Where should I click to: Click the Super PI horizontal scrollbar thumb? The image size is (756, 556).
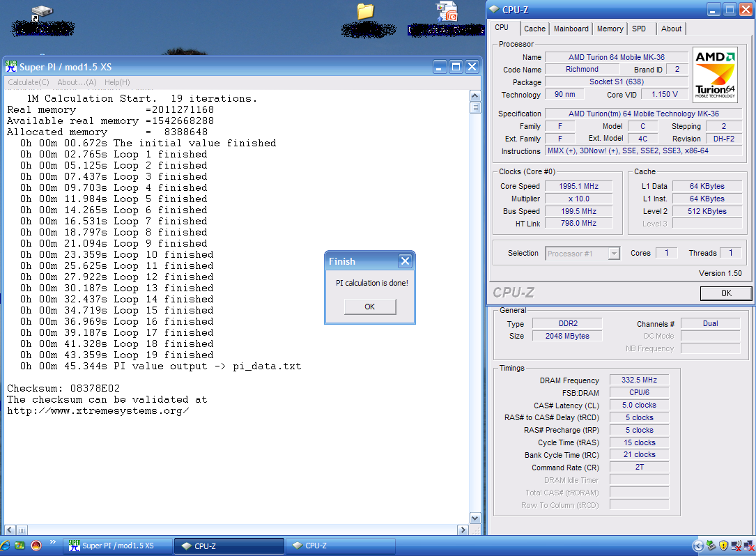22,530
